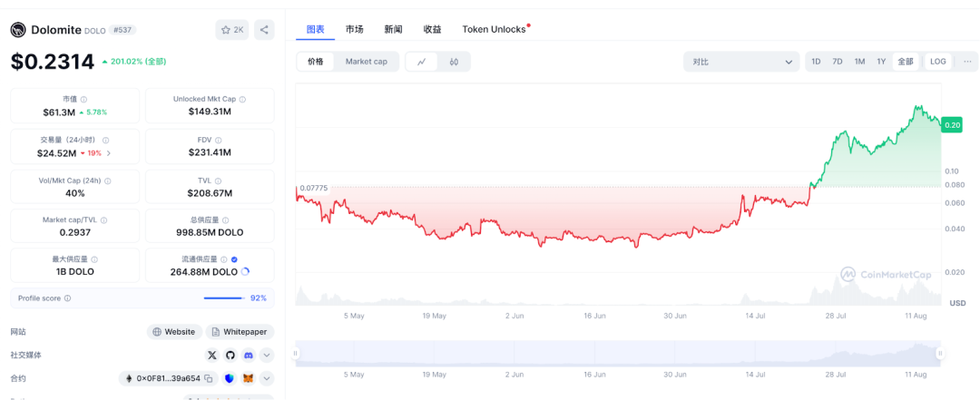Click the 0.2937 Market cap/TVL value
The width and height of the screenshot is (980, 400).
click(75, 232)
